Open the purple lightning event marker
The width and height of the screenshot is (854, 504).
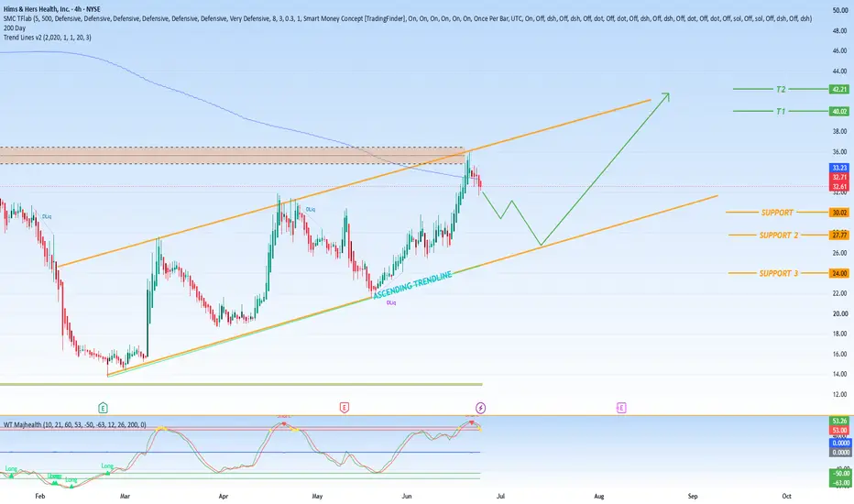tap(480, 408)
